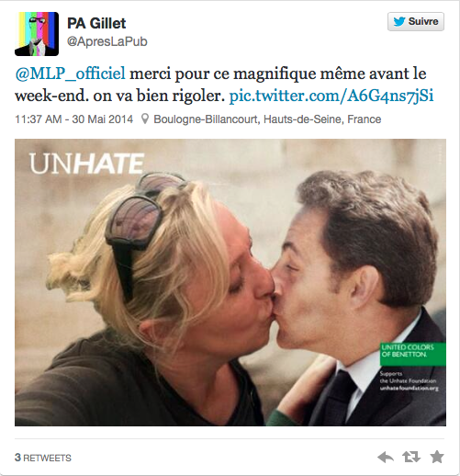Viewport: 460px width, 476px height.
Task: Click the PA Gillet display name
Action: (x=96, y=23)
